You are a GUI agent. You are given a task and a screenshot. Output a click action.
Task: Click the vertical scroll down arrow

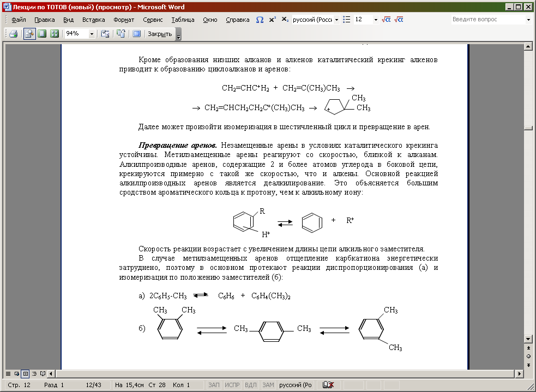[528, 339]
